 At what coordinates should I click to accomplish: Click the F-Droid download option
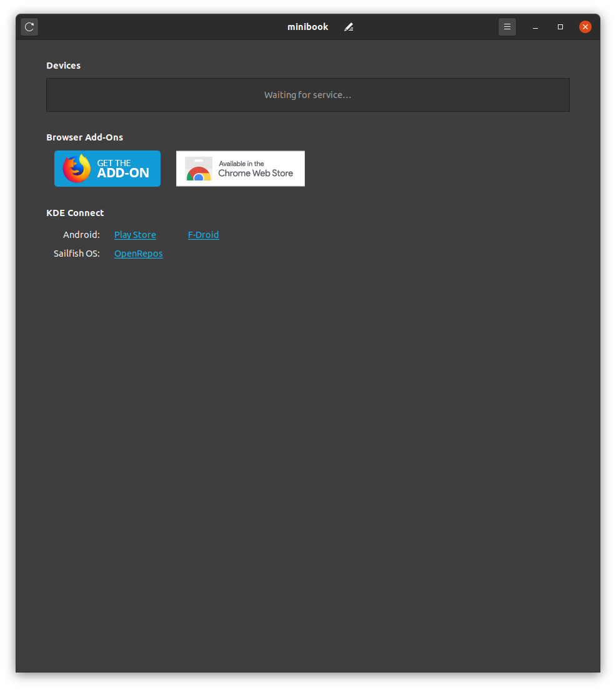click(x=203, y=234)
